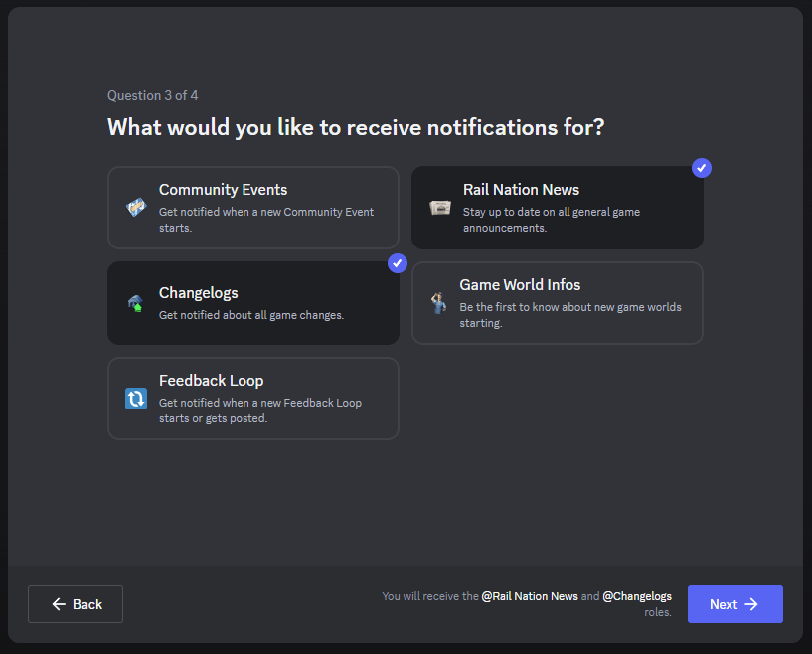Uncheck the Rail Nation News checkmark badge

[x=702, y=168]
